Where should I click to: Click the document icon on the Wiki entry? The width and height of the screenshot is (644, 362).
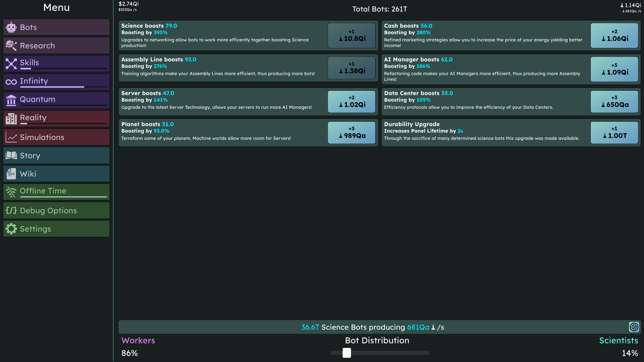coord(11,174)
